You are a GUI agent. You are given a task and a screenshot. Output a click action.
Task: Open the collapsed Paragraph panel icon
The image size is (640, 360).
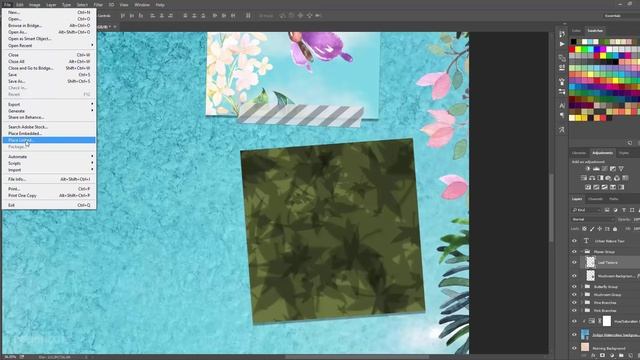562,116
